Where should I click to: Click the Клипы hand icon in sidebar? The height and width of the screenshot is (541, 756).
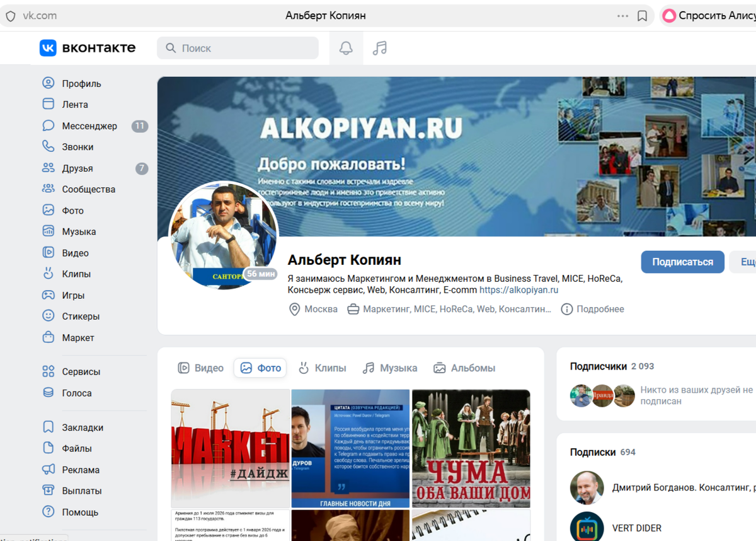tap(49, 274)
